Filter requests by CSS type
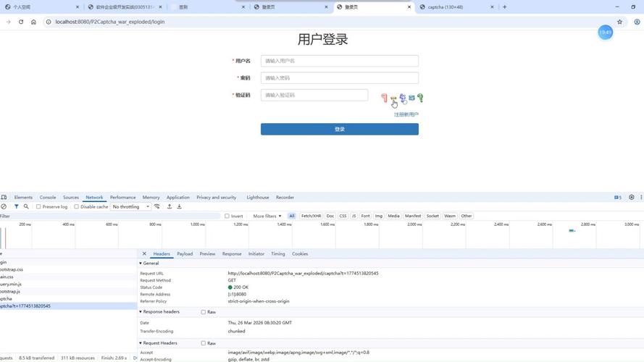 [343, 216]
